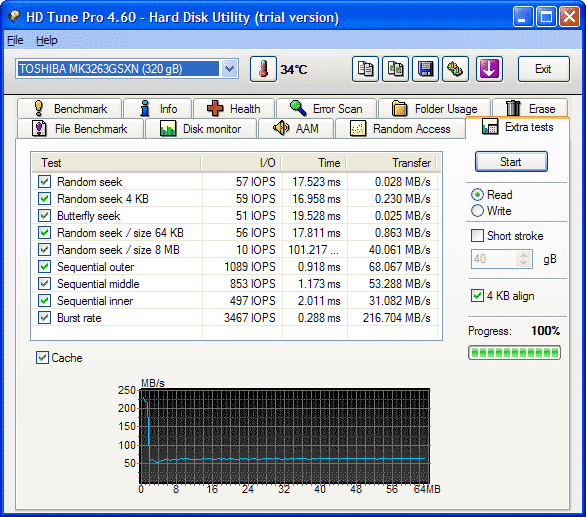This screenshot has height=517, width=586.
Task: Toggle the Cache checkbox
Action: (42, 358)
